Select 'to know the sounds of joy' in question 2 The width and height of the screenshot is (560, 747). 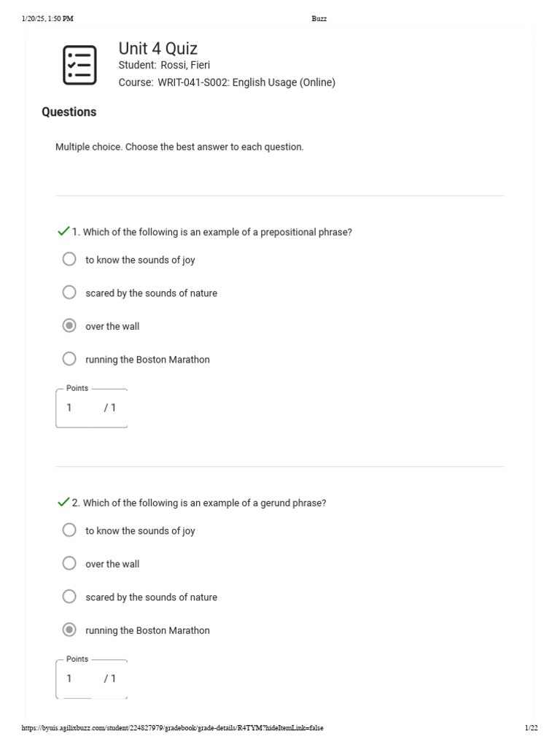(x=69, y=530)
